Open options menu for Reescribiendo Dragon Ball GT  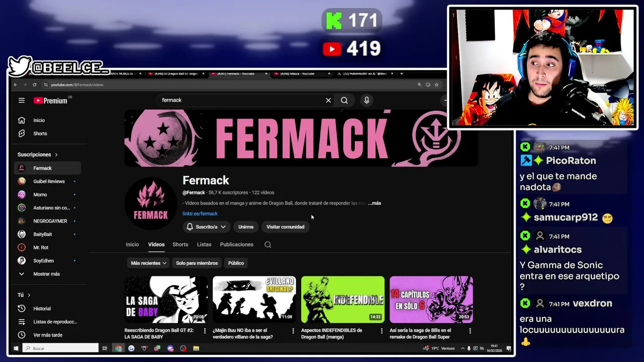(x=205, y=331)
